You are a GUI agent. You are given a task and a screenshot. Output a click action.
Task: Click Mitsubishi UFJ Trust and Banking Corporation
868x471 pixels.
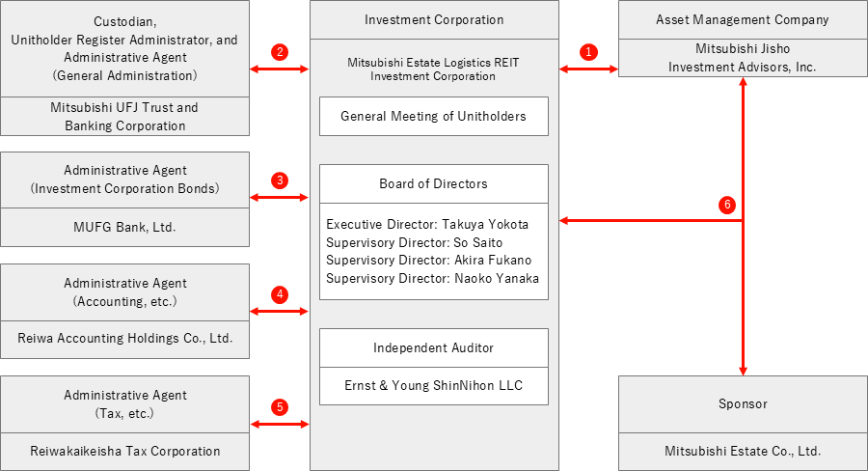[124, 116]
